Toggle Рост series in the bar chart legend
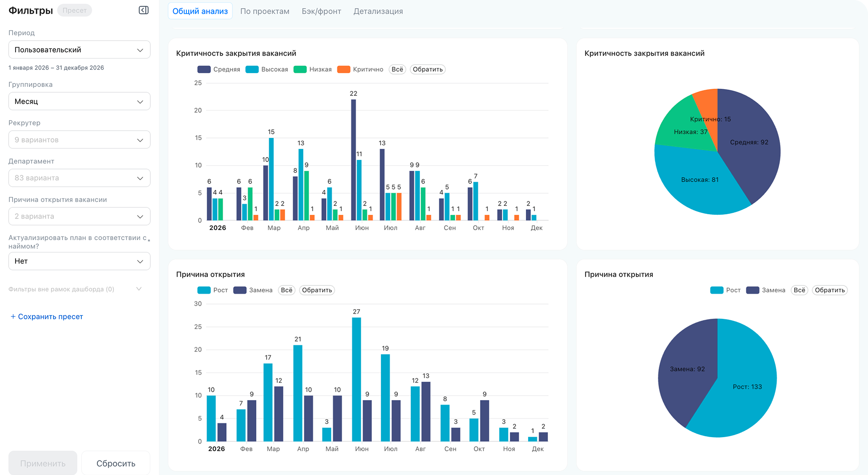This screenshot has width=868, height=475. (212, 290)
